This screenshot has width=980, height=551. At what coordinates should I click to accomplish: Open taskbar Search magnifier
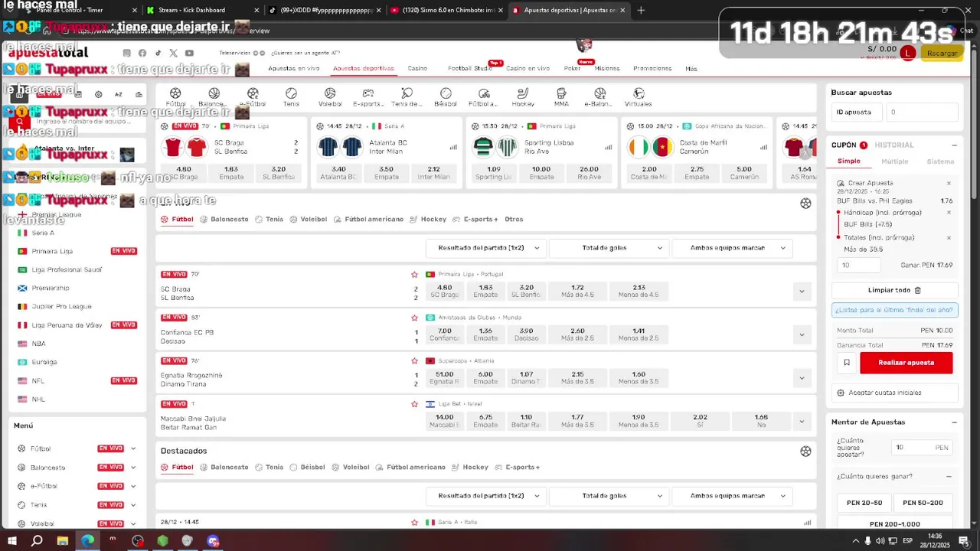tap(37, 540)
